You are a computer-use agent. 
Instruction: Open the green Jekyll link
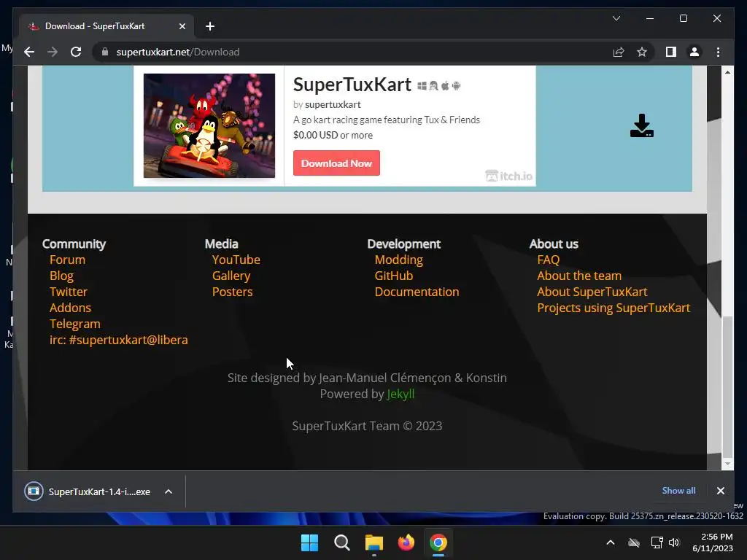click(x=400, y=394)
